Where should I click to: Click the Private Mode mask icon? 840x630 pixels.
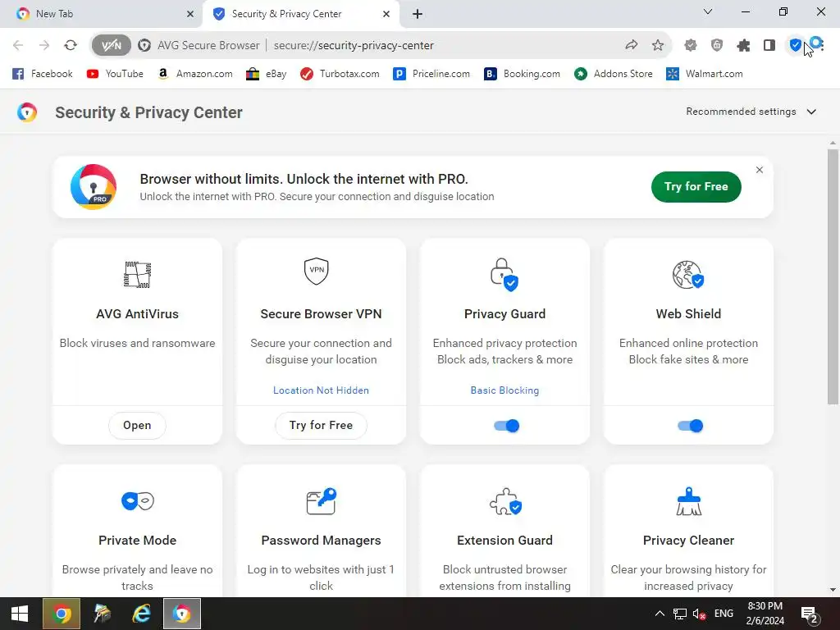click(138, 501)
